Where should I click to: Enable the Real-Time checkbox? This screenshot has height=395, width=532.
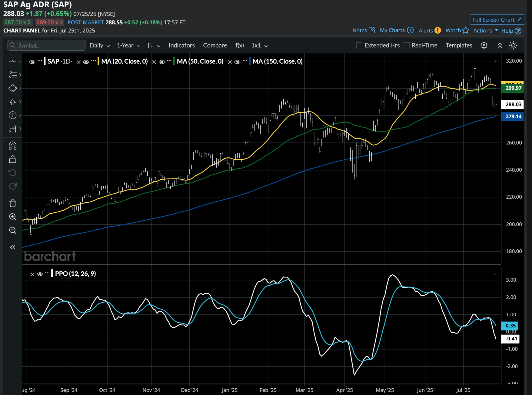[x=407, y=45]
